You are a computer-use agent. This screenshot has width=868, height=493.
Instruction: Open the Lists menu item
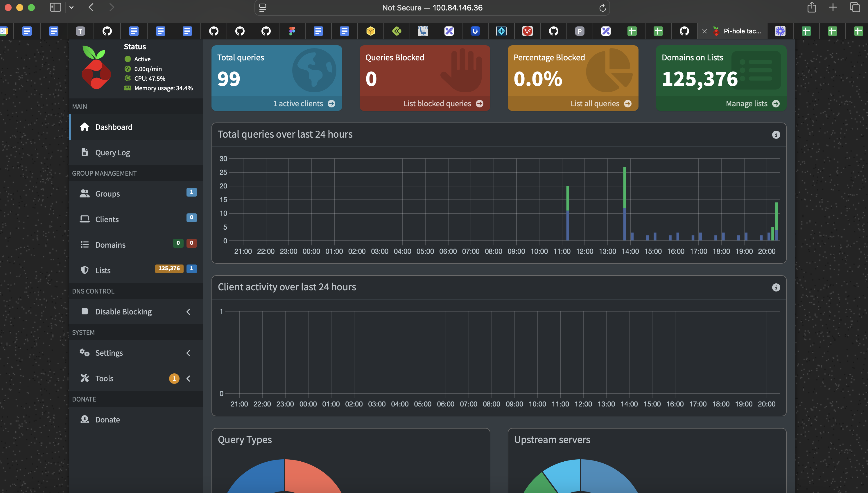pyautogui.click(x=136, y=270)
